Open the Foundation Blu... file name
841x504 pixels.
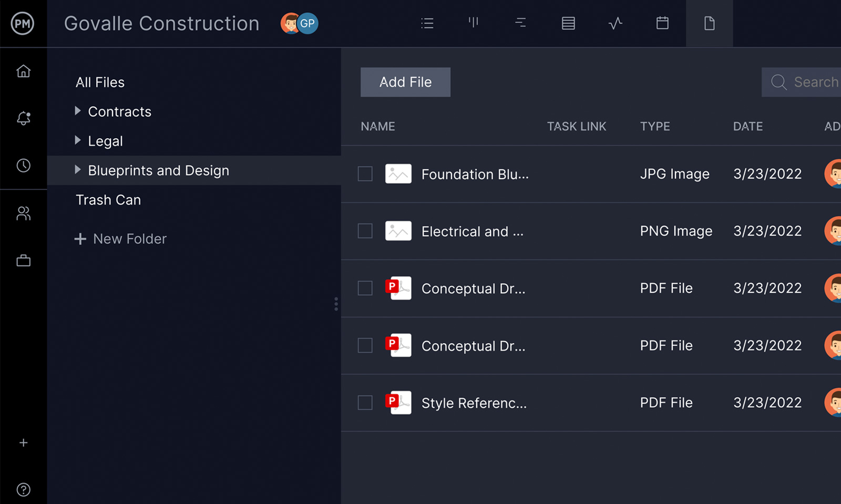click(475, 174)
